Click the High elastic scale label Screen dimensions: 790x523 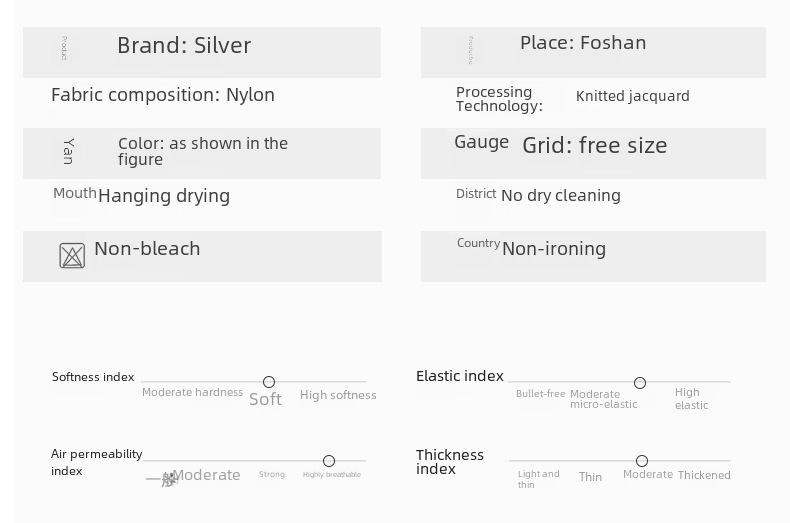pos(691,399)
